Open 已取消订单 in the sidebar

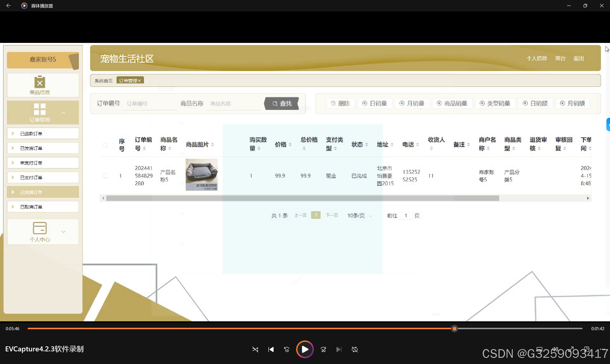(43, 207)
